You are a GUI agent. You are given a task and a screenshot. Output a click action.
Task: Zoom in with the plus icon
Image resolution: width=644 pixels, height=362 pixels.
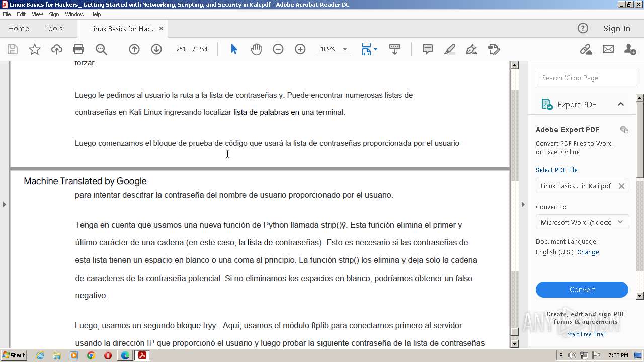pyautogui.click(x=300, y=49)
